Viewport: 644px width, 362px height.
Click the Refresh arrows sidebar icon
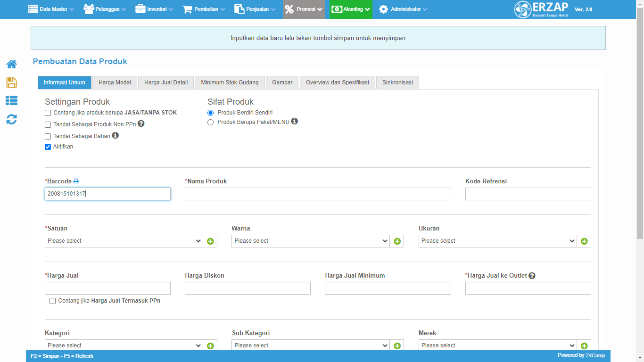coord(11,119)
